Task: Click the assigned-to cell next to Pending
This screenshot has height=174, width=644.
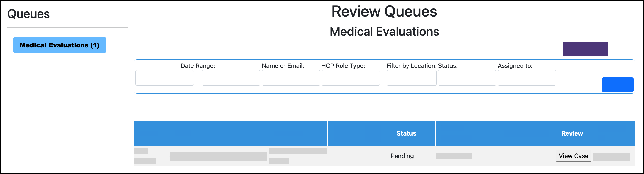Action: point(454,156)
